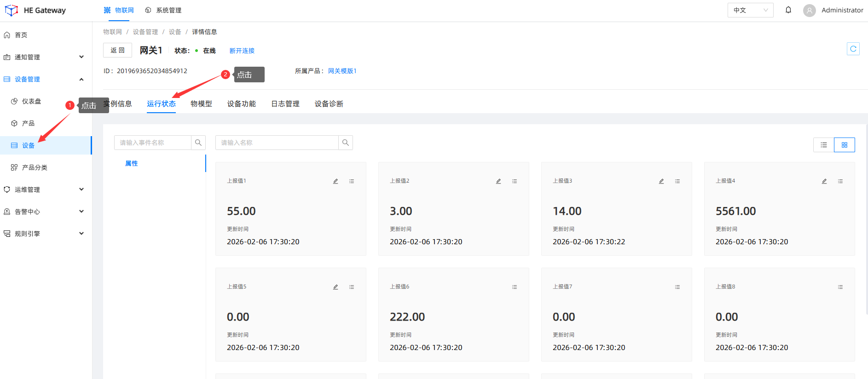Switch to card grid view layout

pos(844,145)
